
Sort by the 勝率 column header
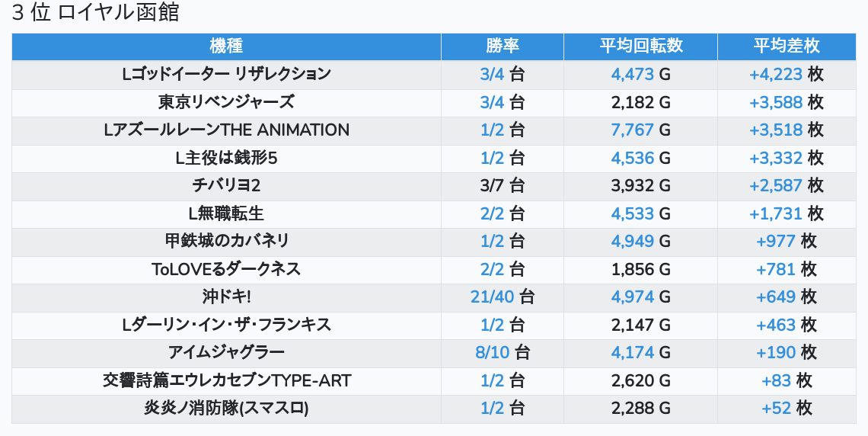[502, 46]
